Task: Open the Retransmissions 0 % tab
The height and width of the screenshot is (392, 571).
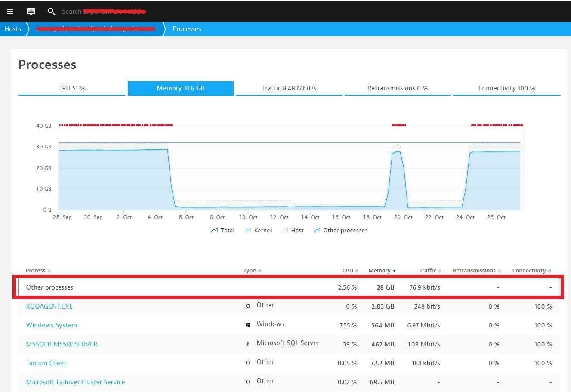Action: (x=397, y=88)
